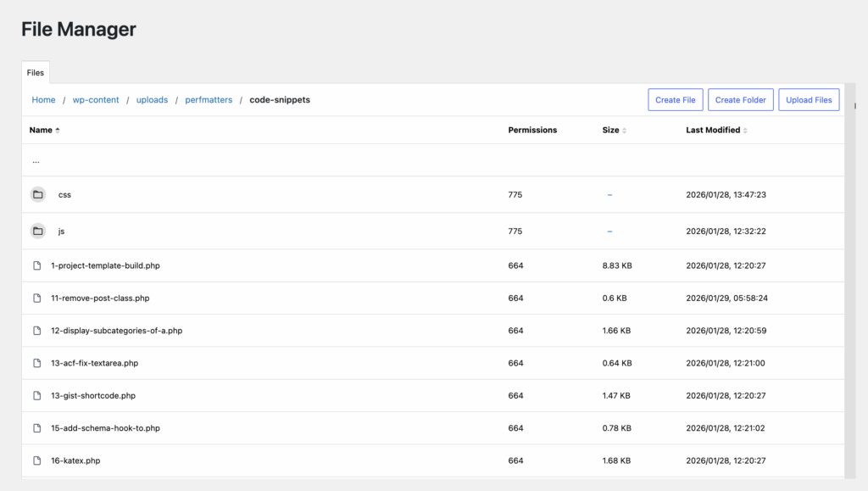Image resolution: width=868 pixels, height=491 pixels.
Task: Click the Create File button
Action: pyautogui.click(x=675, y=99)
